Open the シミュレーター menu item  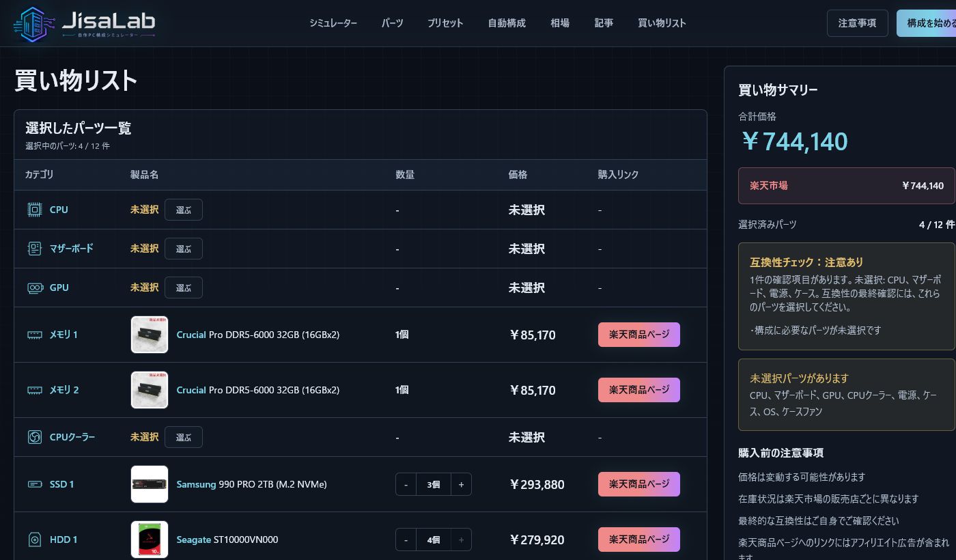click(x=333, y=23)
